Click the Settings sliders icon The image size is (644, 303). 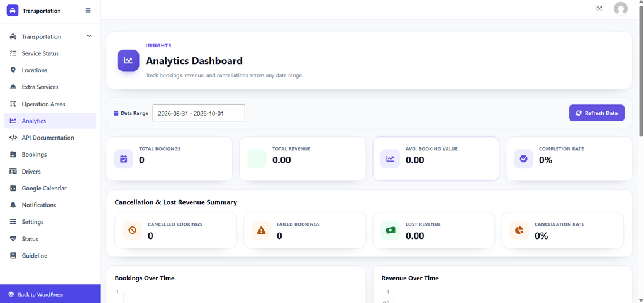tap(13, 222)
